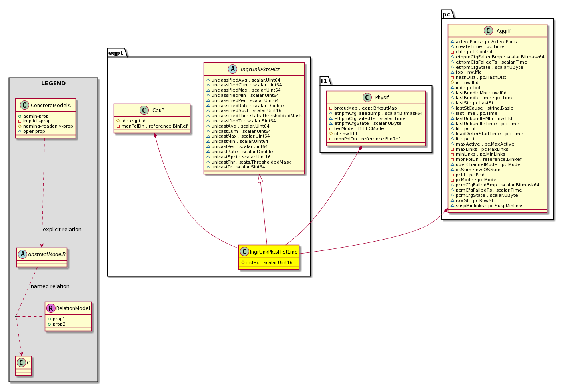The width and height of the screenshot is (567, 392).
Task: Click monPolDn property in CpuP
Action: tap(154, 126)
